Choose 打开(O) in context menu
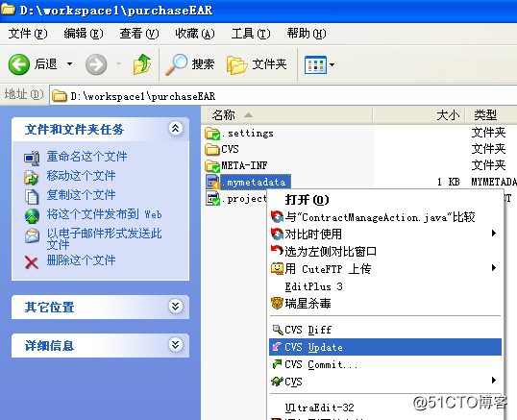The width and height of the screenshot is (517, 420). pos(385,200)
